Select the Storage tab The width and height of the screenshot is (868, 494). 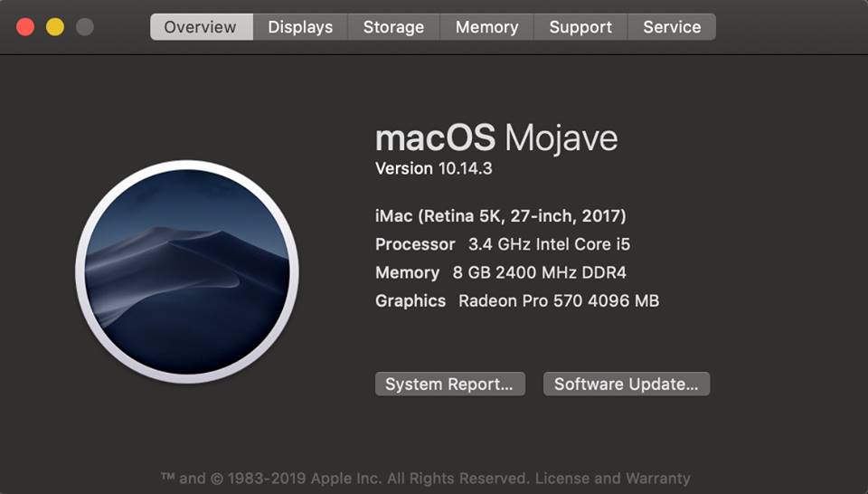(393, 26)
